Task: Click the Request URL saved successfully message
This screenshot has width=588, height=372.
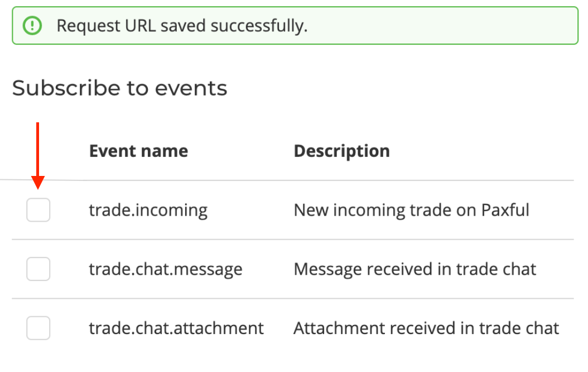Action: click(182, 26)
